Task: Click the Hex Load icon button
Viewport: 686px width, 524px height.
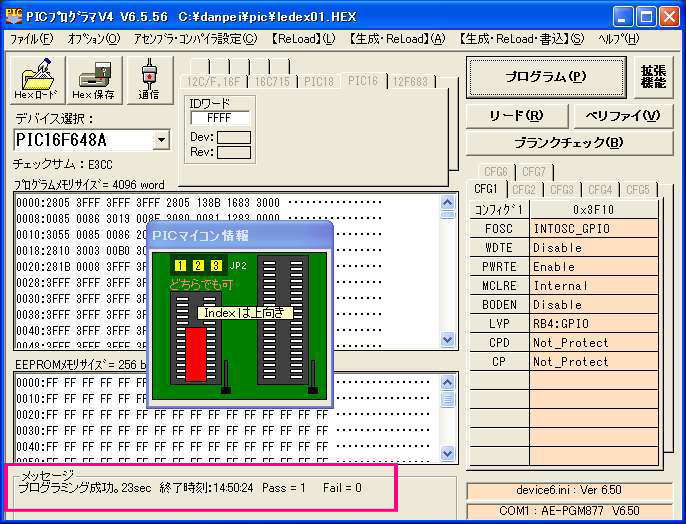Action: (36, 80)
